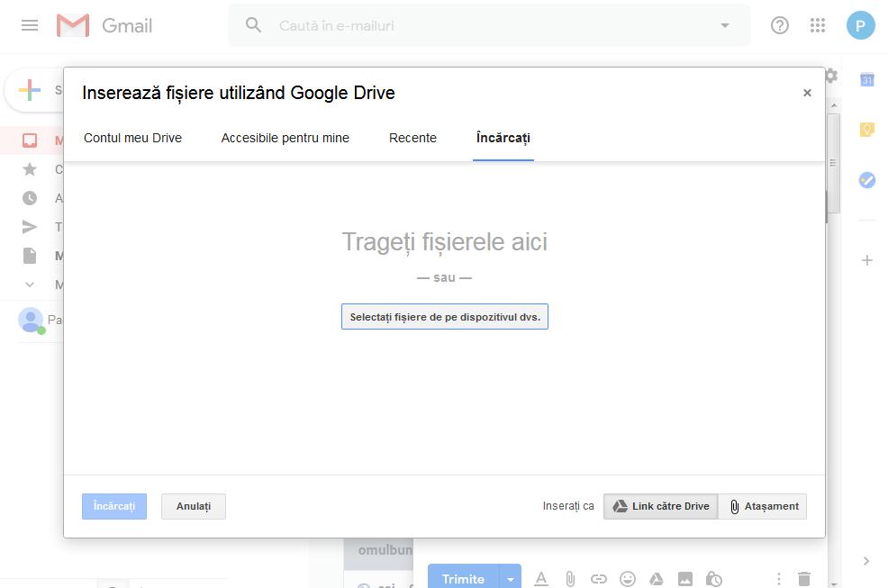
Task: Collapse the side panel chevron arrow
Action: 866,561
